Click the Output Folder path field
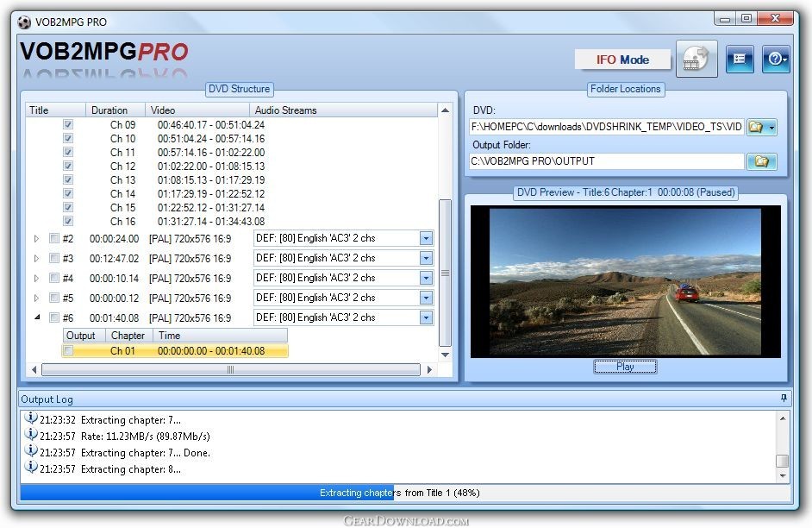The width and height of the screenshot is (812, 528). 606,161
